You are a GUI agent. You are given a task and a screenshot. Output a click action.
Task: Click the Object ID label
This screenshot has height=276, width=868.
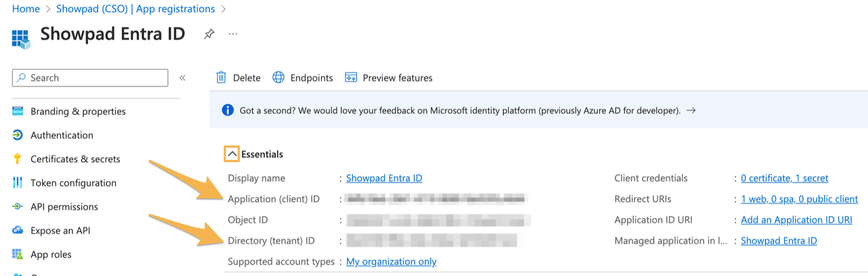click(248, 220)
